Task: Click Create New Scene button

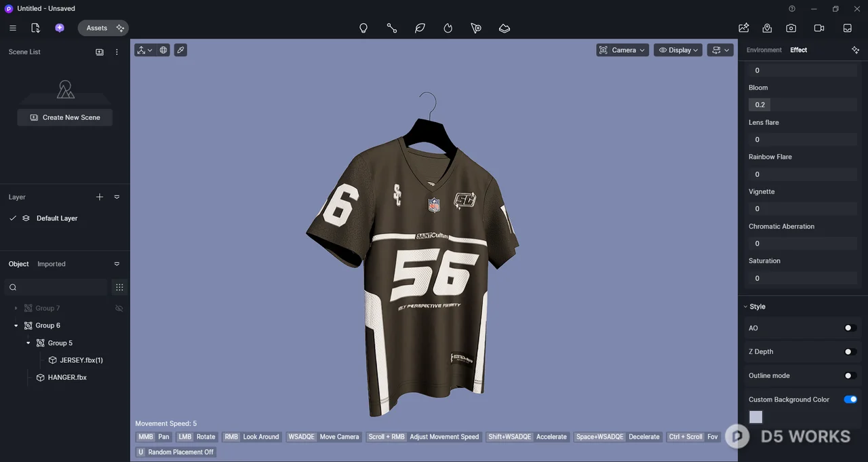Action: tap(65, 117)
